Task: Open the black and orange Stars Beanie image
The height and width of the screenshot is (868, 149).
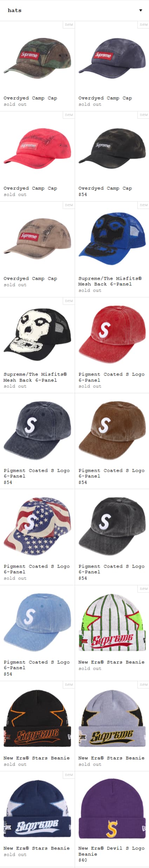Action: tap(37, 718)
